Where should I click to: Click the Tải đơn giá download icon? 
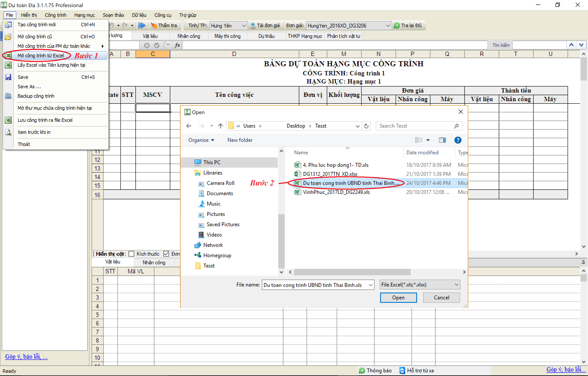(x=253, y=25)
